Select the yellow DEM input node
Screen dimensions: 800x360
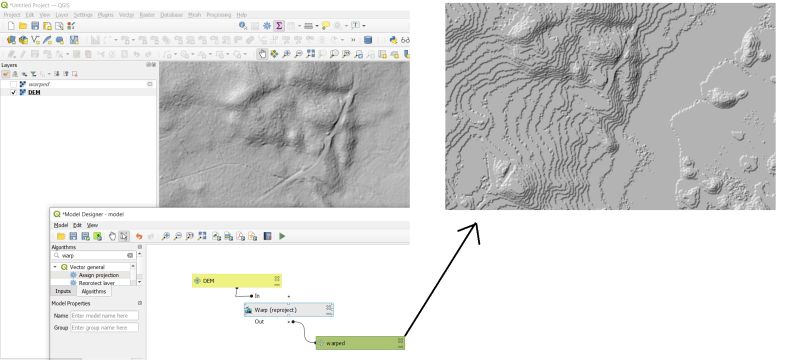pyautogui.click(x=237, y=281)
